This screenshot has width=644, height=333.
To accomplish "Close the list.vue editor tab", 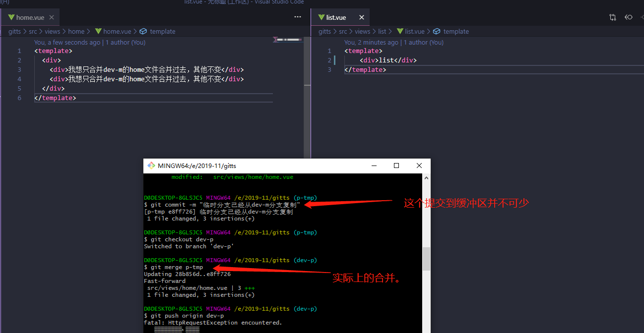I will pyautogui.click(x=361, y=17).
